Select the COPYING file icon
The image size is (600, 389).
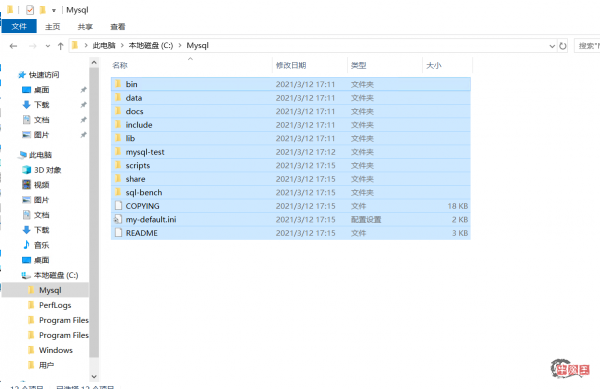[x=118, y=206]
